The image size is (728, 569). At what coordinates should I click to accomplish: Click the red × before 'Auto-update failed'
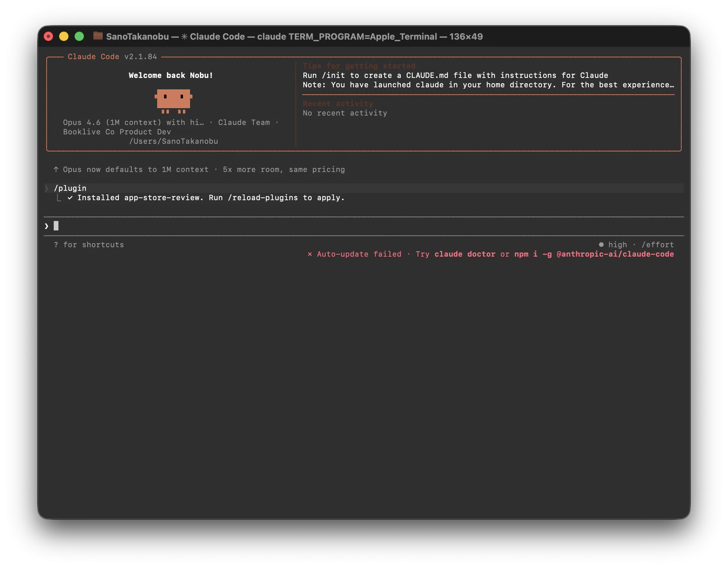tap(310, 254)
